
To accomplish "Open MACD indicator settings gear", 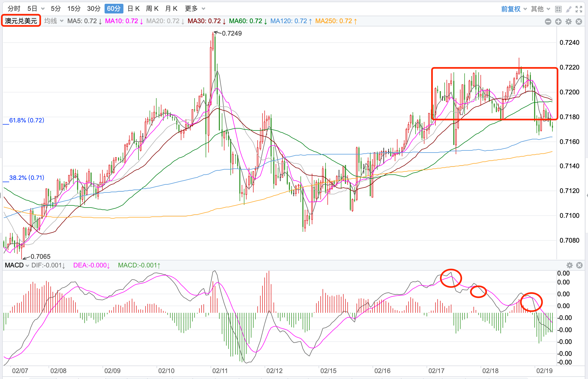I will tap(569, 265).
